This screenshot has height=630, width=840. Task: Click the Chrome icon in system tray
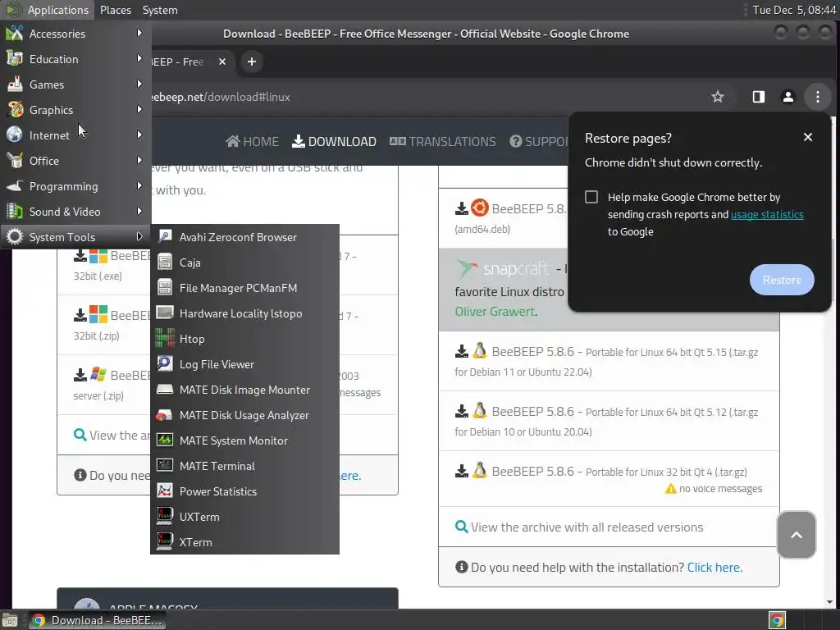pos(777,620)
